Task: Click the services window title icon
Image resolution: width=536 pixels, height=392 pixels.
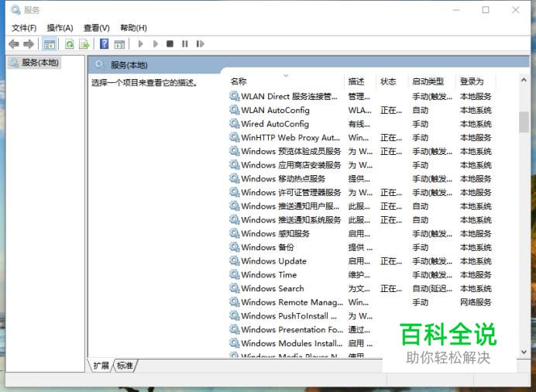Action: tap(15, 10)
